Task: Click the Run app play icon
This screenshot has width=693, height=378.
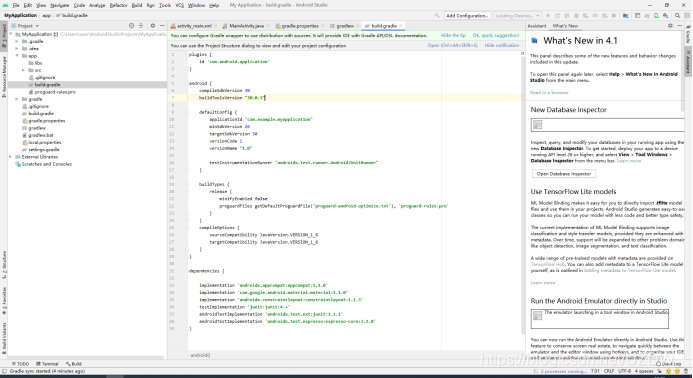Action: (548, 15)
